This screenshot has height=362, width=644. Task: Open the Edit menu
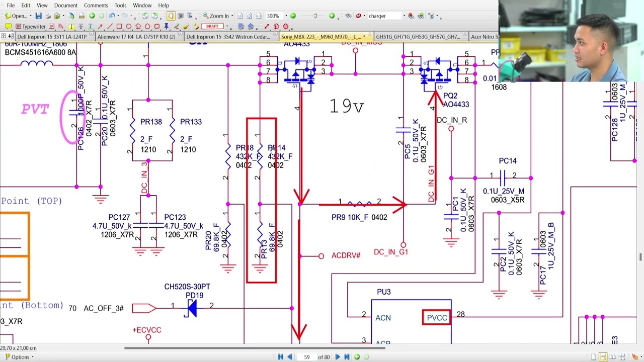point(26,6)
